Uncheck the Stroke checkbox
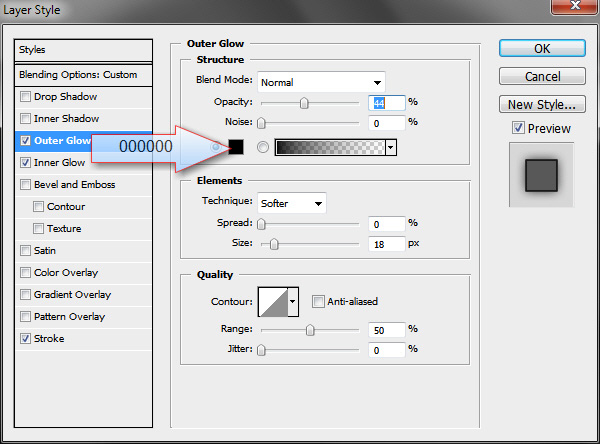Viewport: 600px width, 444px height. point(25,338)
